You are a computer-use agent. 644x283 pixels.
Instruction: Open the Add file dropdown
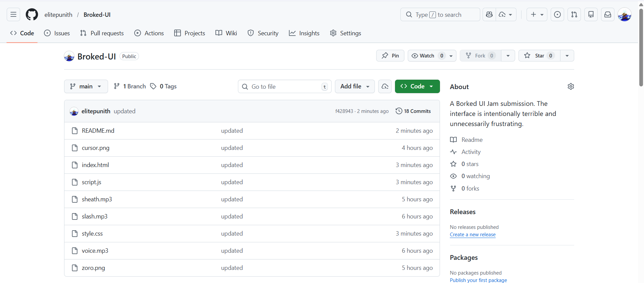pyautogui.click(x=354, y=86)
